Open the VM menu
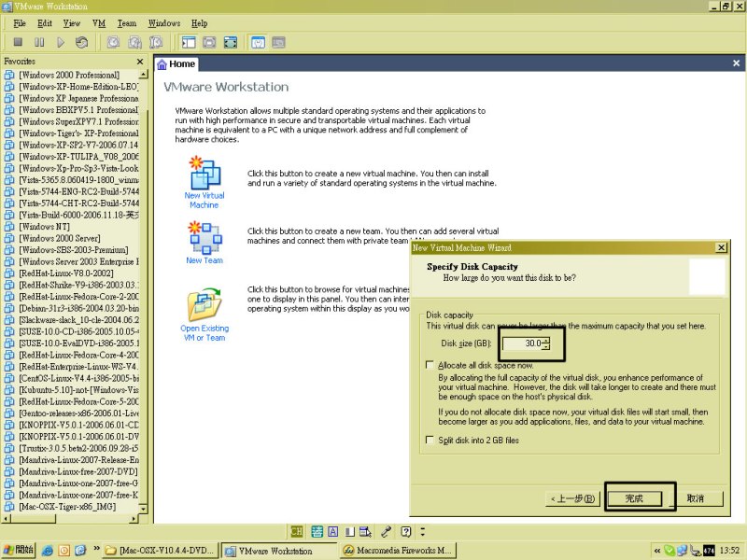This screenshot has height=560, width=747. point(99,23)
